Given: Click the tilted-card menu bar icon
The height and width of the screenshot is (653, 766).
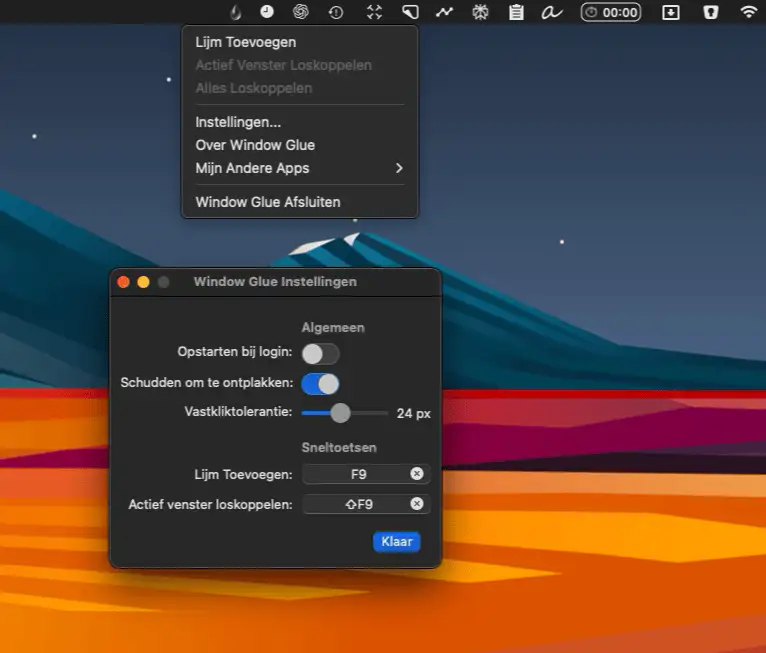Looking at the screenshot, I should [410, 12].
